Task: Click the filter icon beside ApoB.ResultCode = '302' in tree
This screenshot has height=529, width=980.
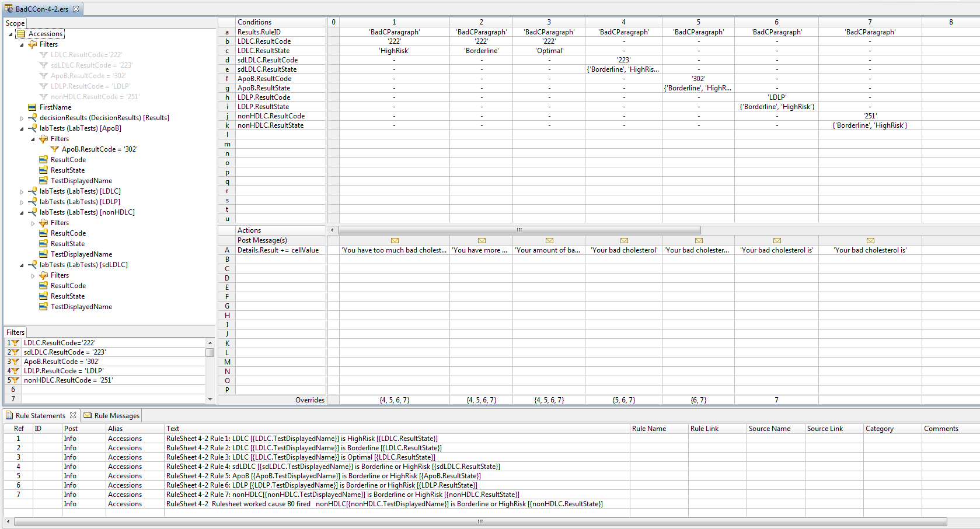Action: tap(55, 149)
